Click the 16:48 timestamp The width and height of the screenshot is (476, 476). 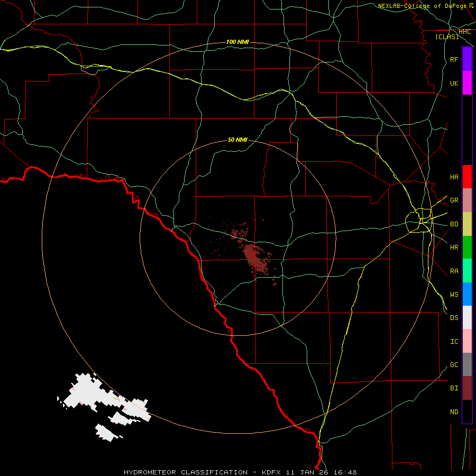(346, 472)
